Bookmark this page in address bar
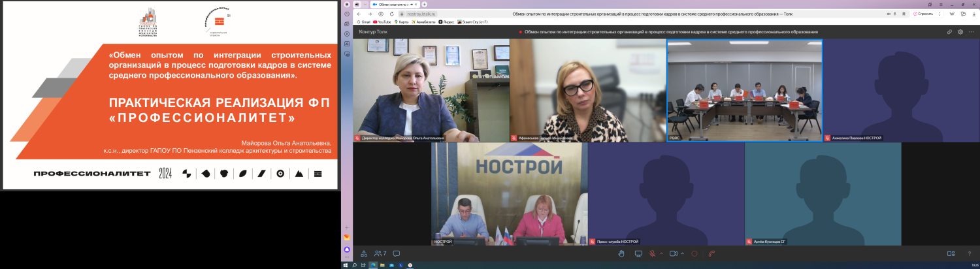The image size is (980, 269). (904, 14)
